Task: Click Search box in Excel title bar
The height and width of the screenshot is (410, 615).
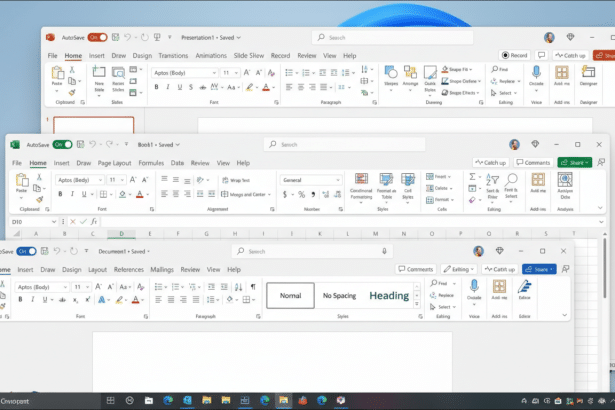Action: point(344,144)
